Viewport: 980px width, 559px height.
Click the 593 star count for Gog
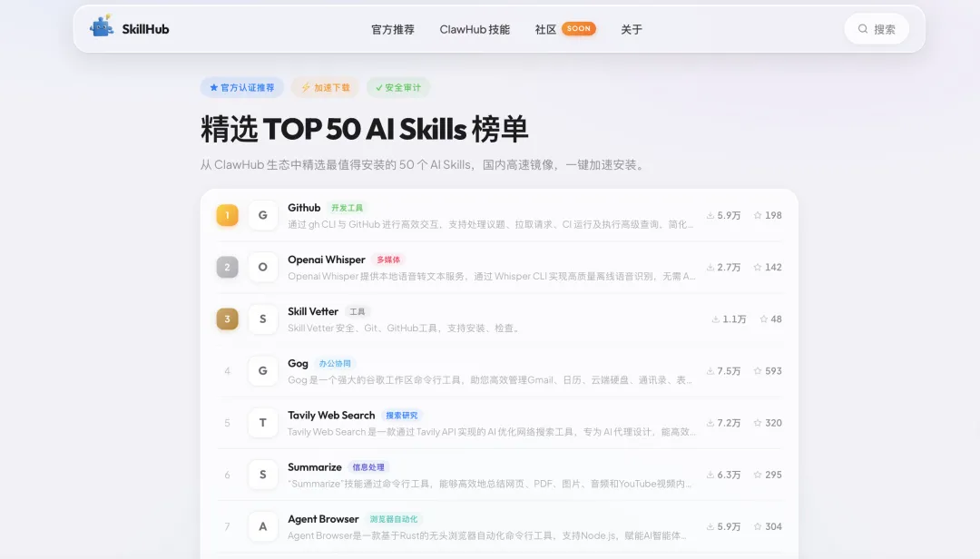coord(773,371)
